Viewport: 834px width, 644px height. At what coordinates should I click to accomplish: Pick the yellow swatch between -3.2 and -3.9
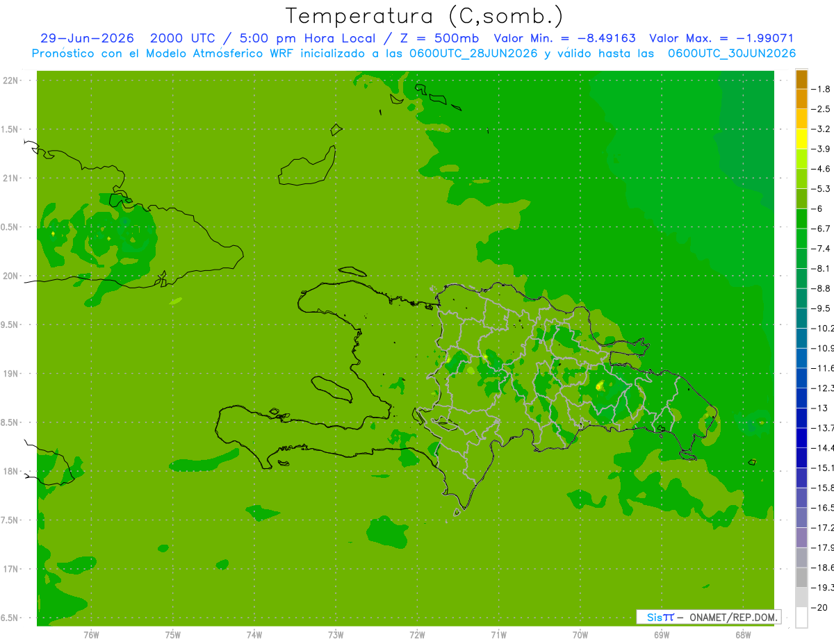click(x=801, y=139)
